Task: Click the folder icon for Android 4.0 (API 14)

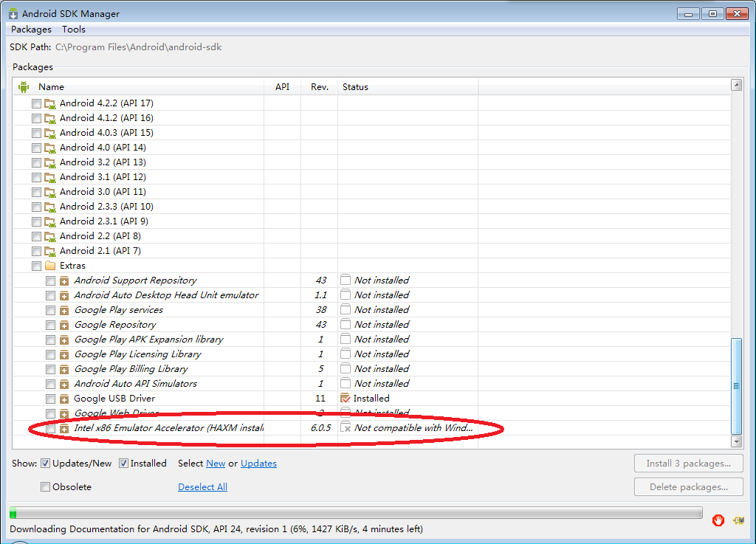Action: (50, 148)
